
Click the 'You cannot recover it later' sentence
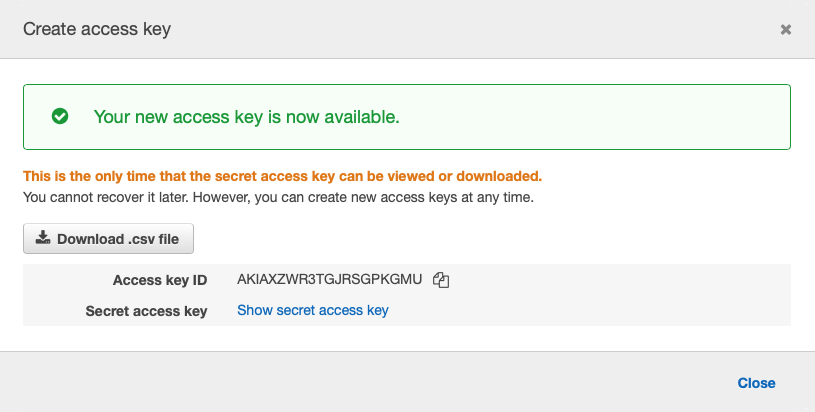tap(278, 197)
